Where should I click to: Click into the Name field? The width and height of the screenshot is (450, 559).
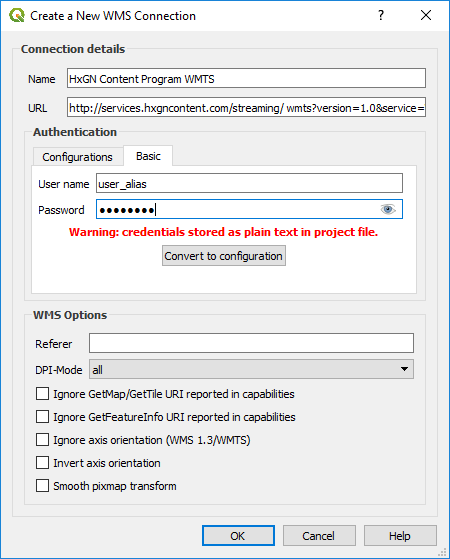coord(246,78)
